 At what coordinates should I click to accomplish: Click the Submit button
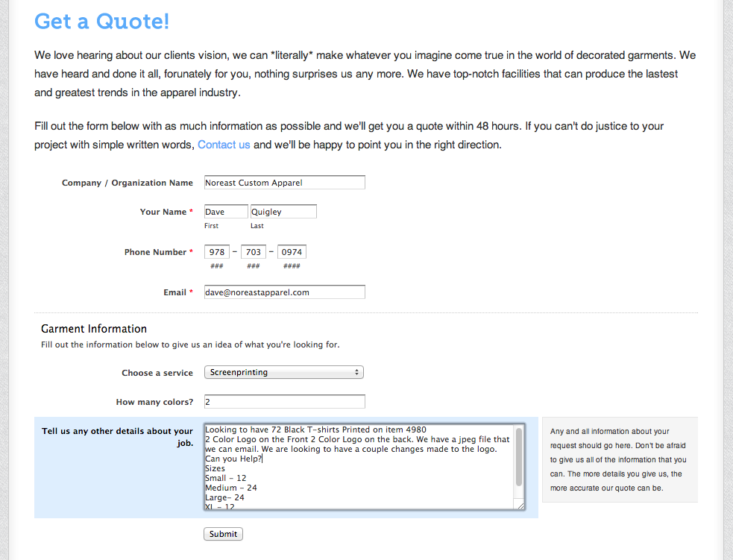click(223, 534)
